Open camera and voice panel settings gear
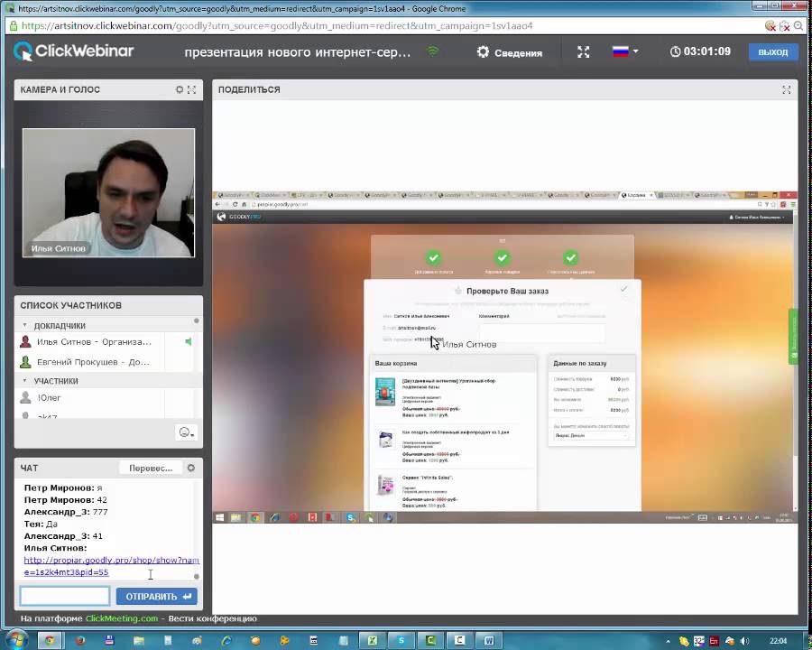This screenshot has width=812, height=650. click(180, 89)
